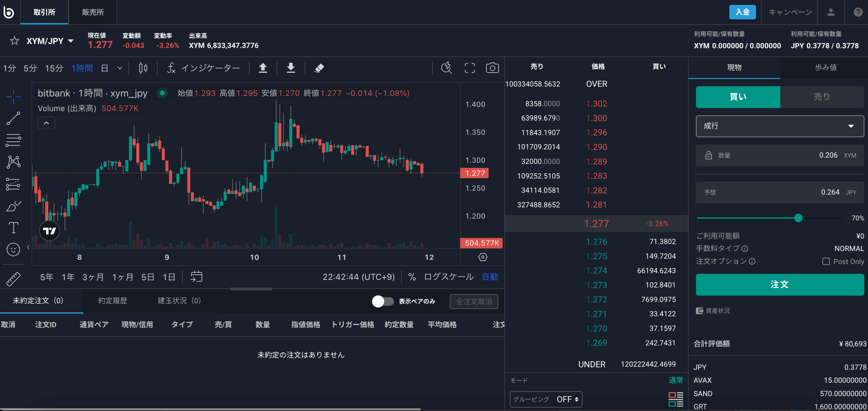Select the 現物 spot tab
The width and height of the screenshot is (868, 411).
click(734, 67)
